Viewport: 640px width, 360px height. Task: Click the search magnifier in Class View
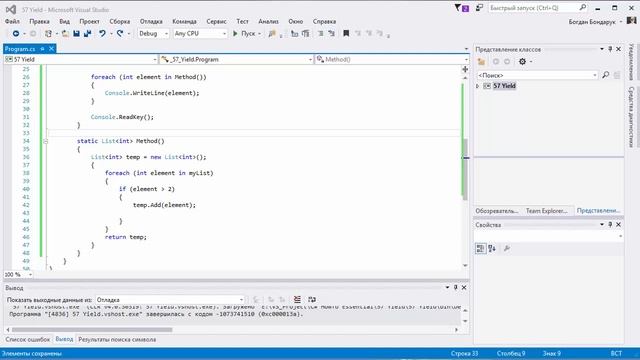(606, 75)
